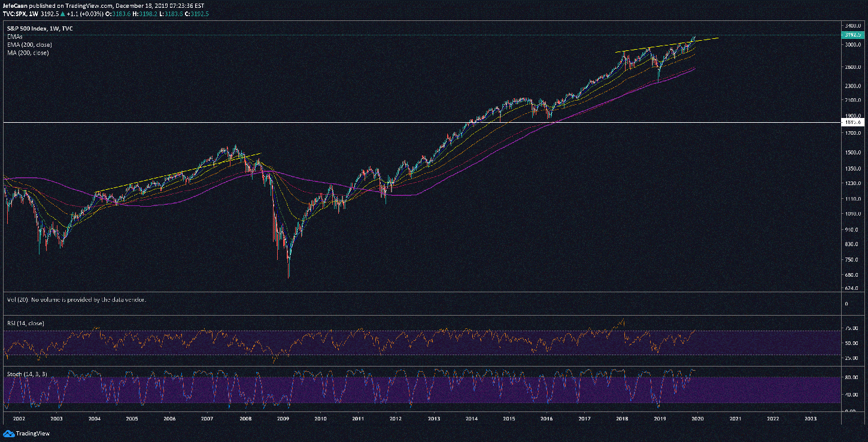Click the green 3192.5 current price tag
Screen dimensions: 868x442
(852, 35)
